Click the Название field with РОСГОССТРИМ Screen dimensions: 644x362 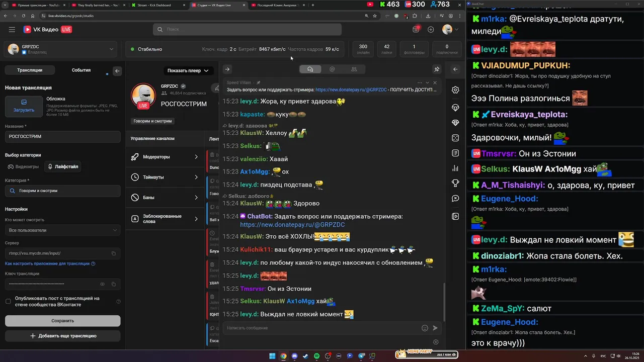point(63,137)
